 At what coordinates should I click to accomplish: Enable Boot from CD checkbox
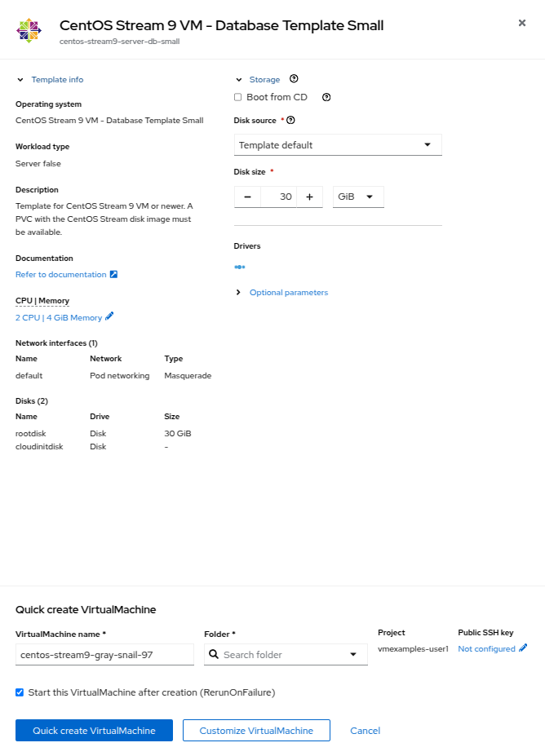pos(238,97)
